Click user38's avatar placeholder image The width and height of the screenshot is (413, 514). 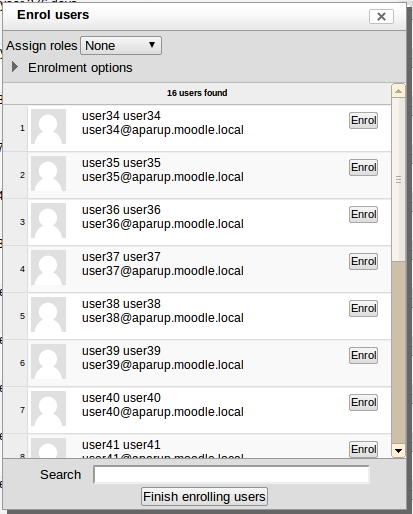tap(48, 314)
